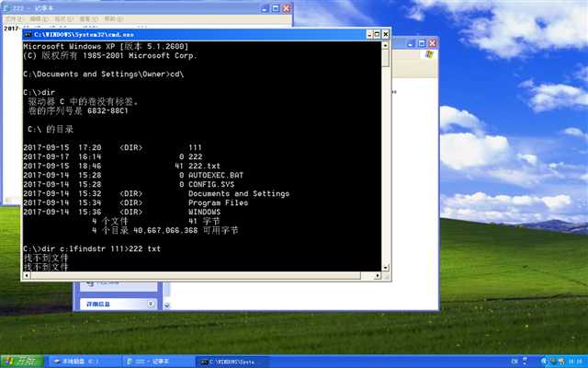This screenshot has width=588, height=368.
Task: Click 'WINDOWS' entry in the dir listing
Action: (204, 212)
